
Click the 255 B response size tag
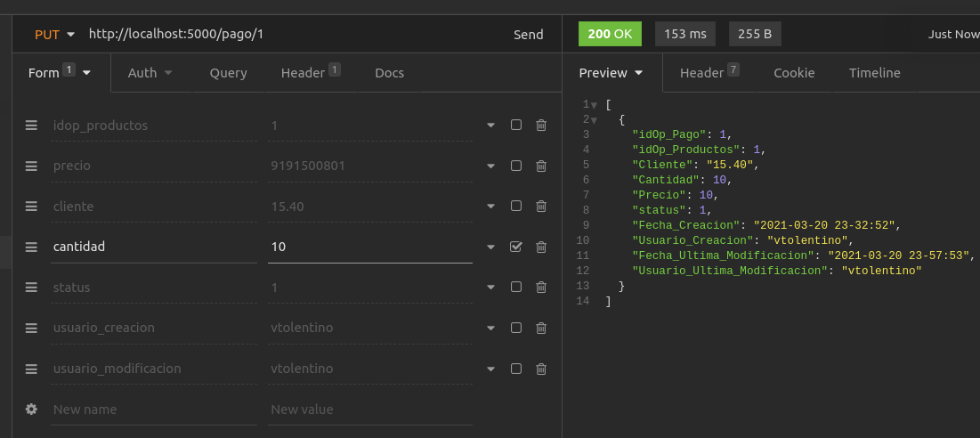755,34
